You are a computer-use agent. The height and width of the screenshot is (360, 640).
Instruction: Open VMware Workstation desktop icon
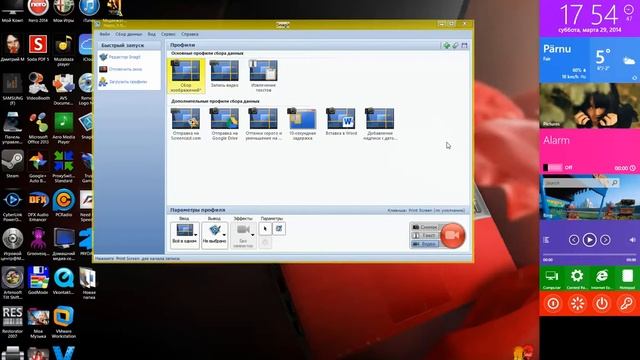(x=64, y=322)
